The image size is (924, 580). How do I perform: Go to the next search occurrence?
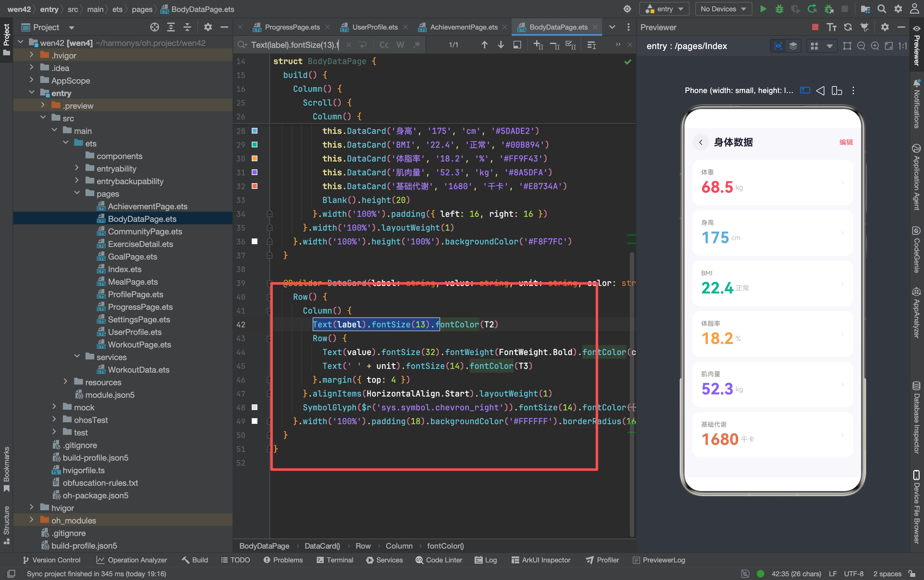(501, 45)
